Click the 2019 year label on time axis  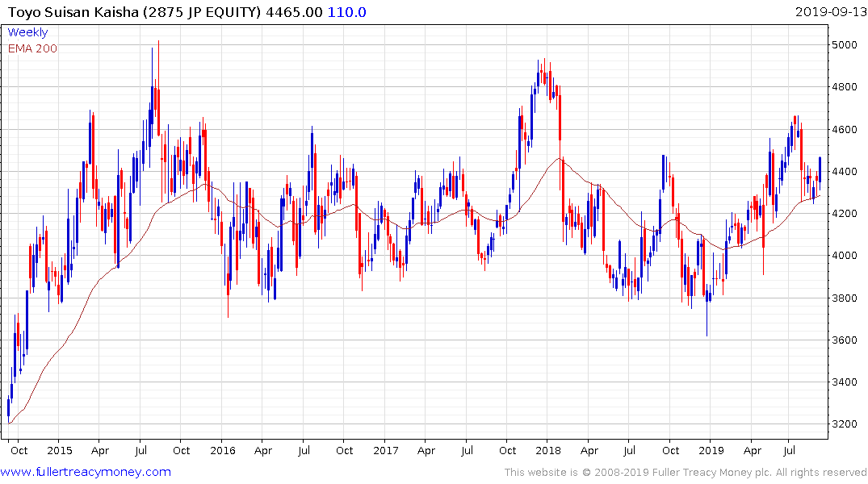click(711, 450)
